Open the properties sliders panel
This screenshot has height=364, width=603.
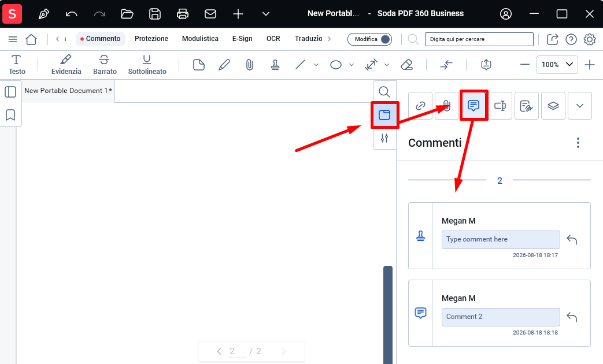(384, 138)
